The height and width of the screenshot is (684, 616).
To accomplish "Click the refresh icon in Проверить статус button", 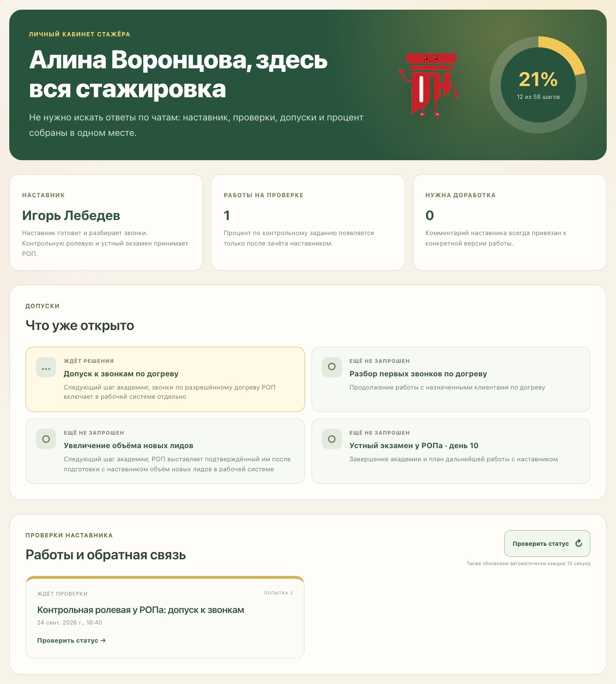I will point(579,543).
